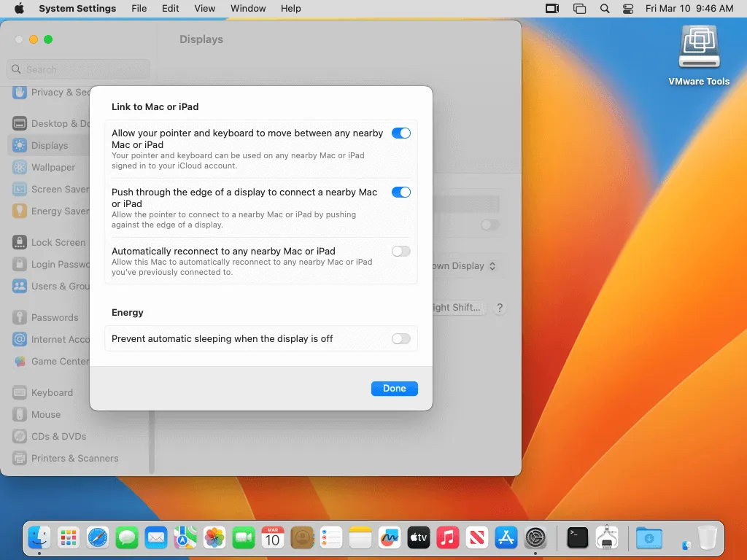
Task: Select the Wallpaper sidebar icon
Action: point(20,167)
